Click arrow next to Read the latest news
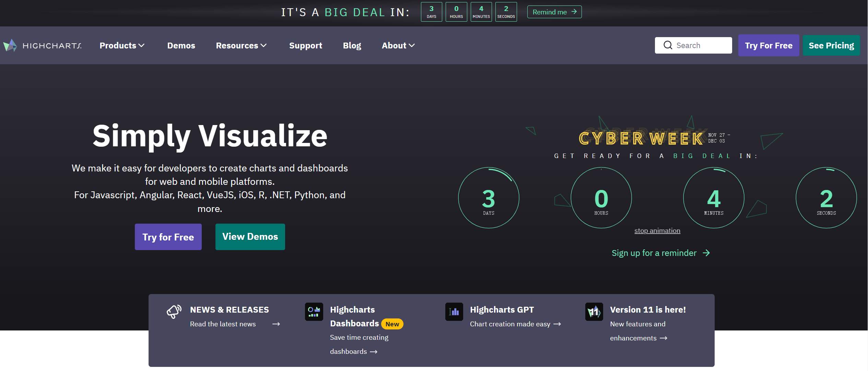This screenshot has width=868, height=371. coord(276,324)
